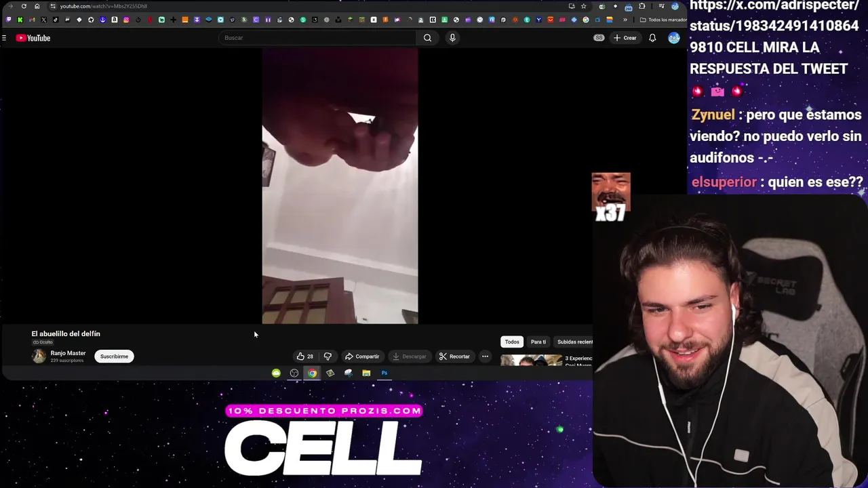The width and height of the screenshot is (868, 488).
Task: Click the browser forward arrow
Action: [10, 6]
